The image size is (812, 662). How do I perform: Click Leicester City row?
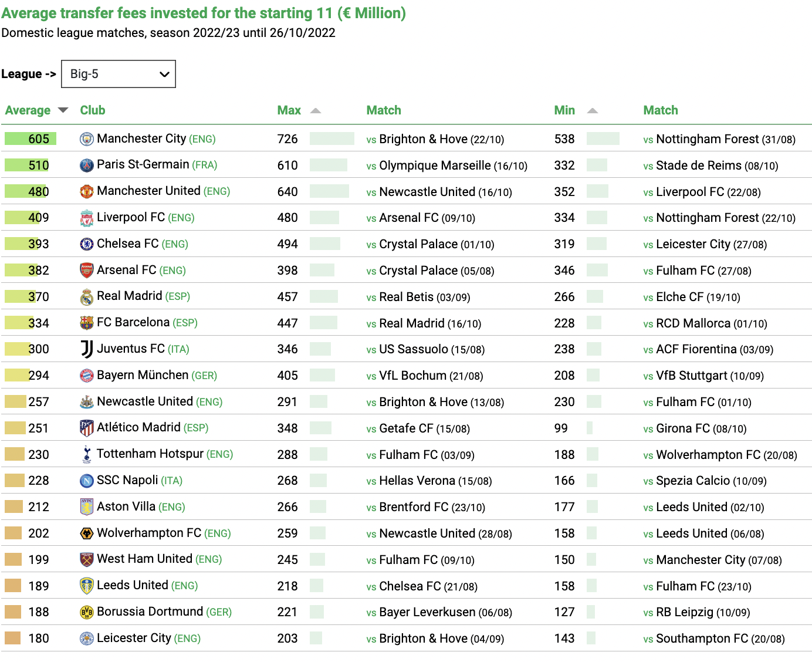[x=406, y=638]
